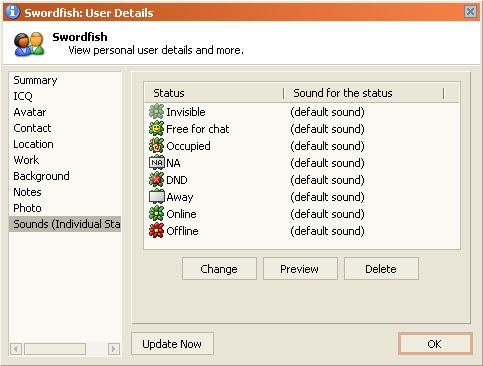Image resolution: width=483 pixels, height=366 pixels.
Task: Select the DND red cross flower icon
Action: tap(156, 180)
